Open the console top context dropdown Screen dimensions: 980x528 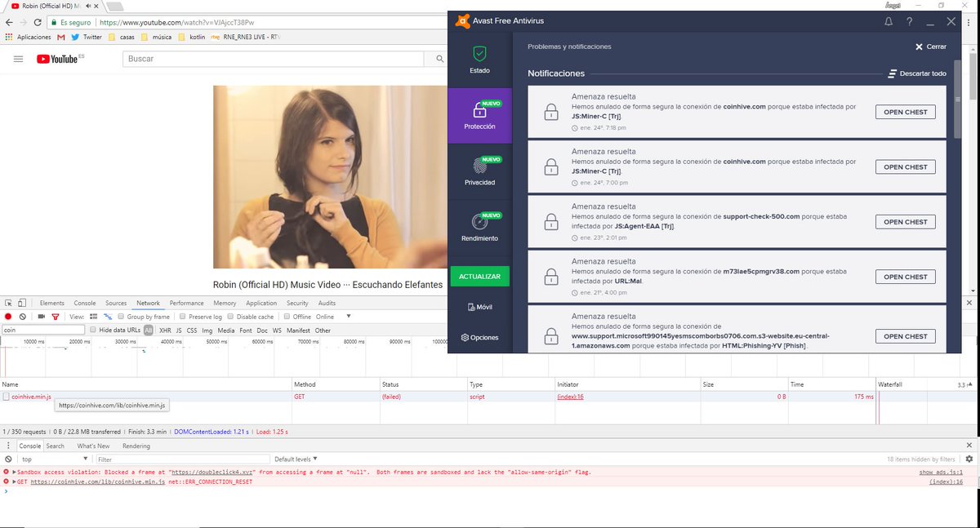click(x=53, y=459)
